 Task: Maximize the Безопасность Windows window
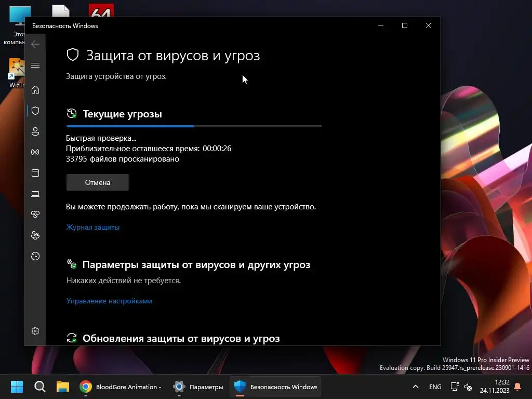[404, 25]
